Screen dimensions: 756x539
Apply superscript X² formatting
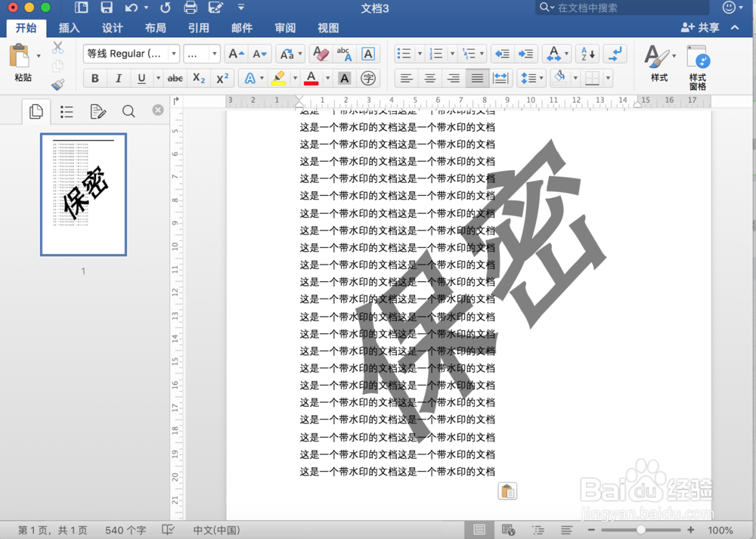(222, 78)
